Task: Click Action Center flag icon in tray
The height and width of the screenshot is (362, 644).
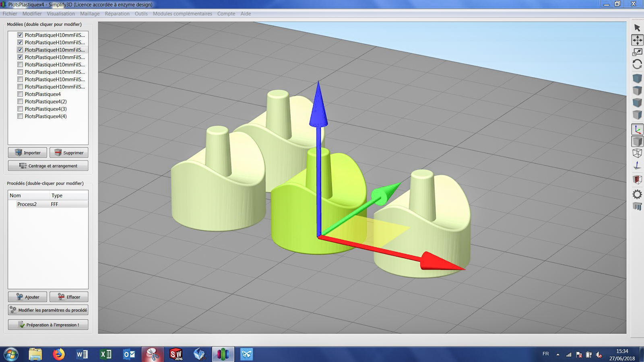Action: point(579,354)
